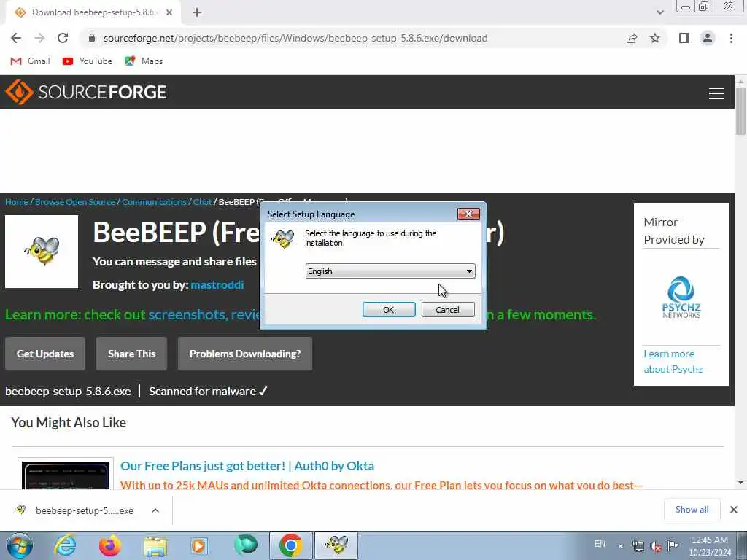Image resolution: width=747 pixels, height=560 pixels.
Task: Cancel the Select Setup Language dialog
Action: point(448,309)
